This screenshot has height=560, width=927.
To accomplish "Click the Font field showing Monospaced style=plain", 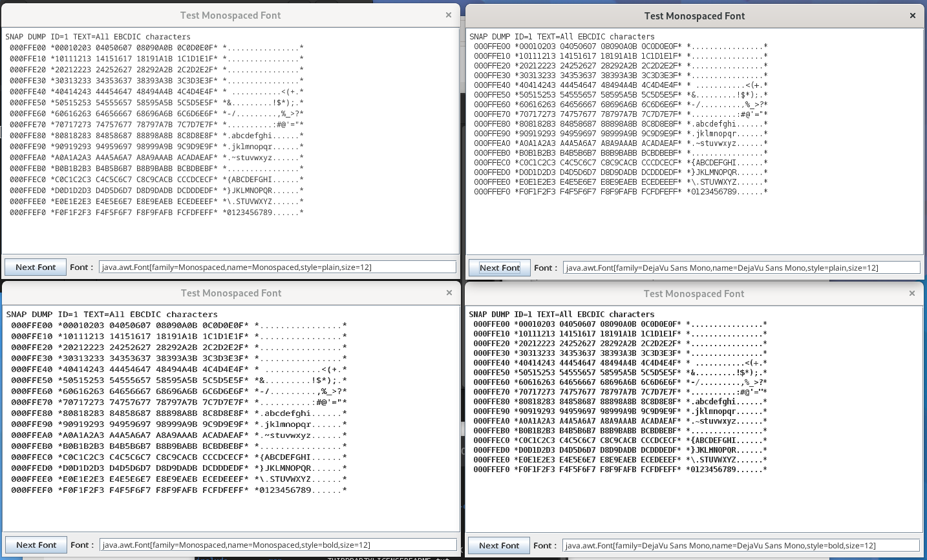I will [277, 267].
